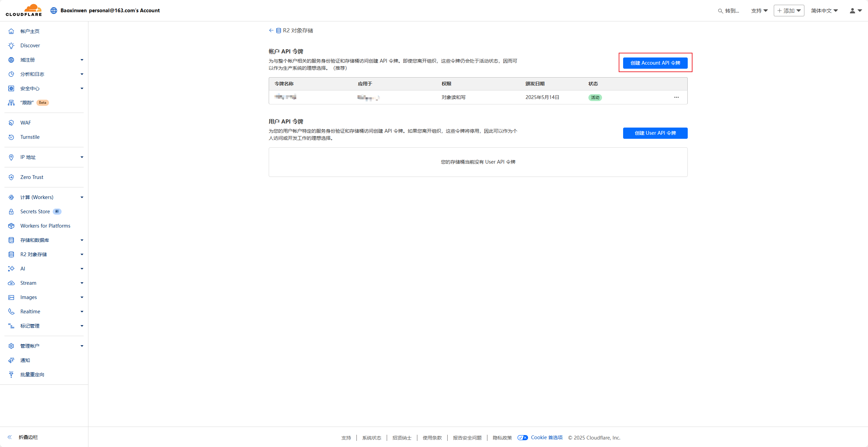
Task: Expand the 管理帐户 sidebar section
Action: click(82, 346)
